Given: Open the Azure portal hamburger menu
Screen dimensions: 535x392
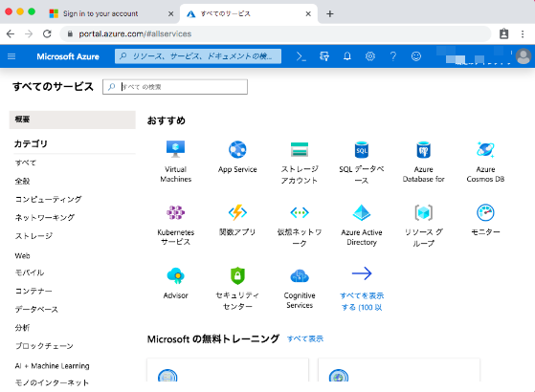Looking at the screenshot, I should (x=11, y=56).
